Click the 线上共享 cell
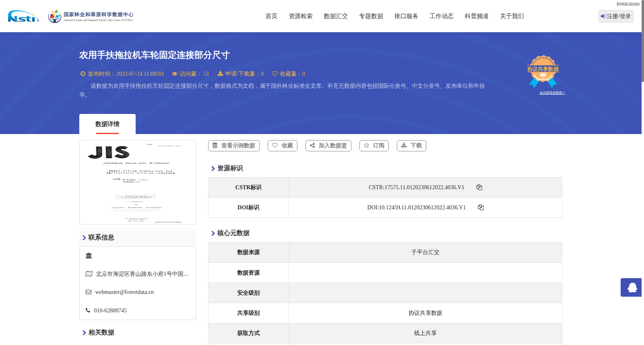 425,333
